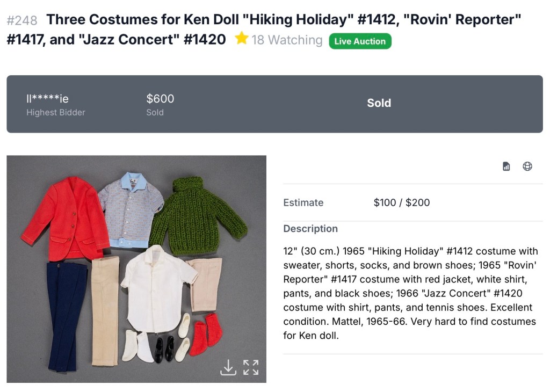This screenshot has width=550, height=392.
Task: Click the Sold status label
Action: tap(379, 103)
